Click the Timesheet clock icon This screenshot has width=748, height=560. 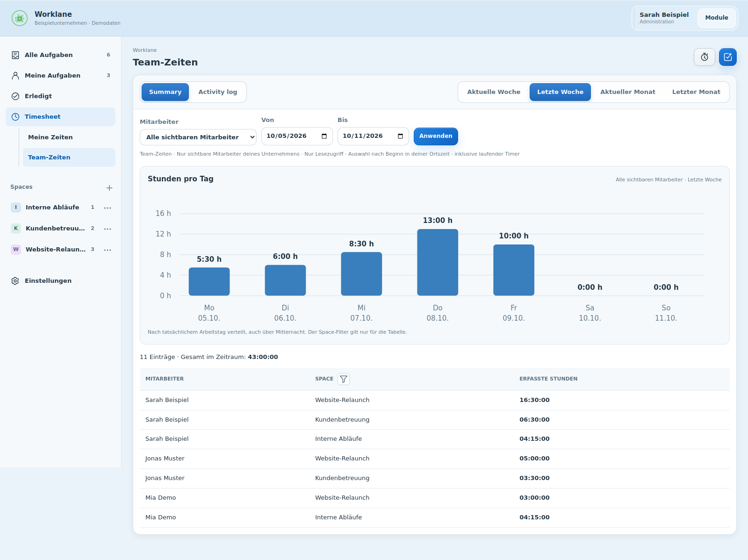tap(15, 117)
